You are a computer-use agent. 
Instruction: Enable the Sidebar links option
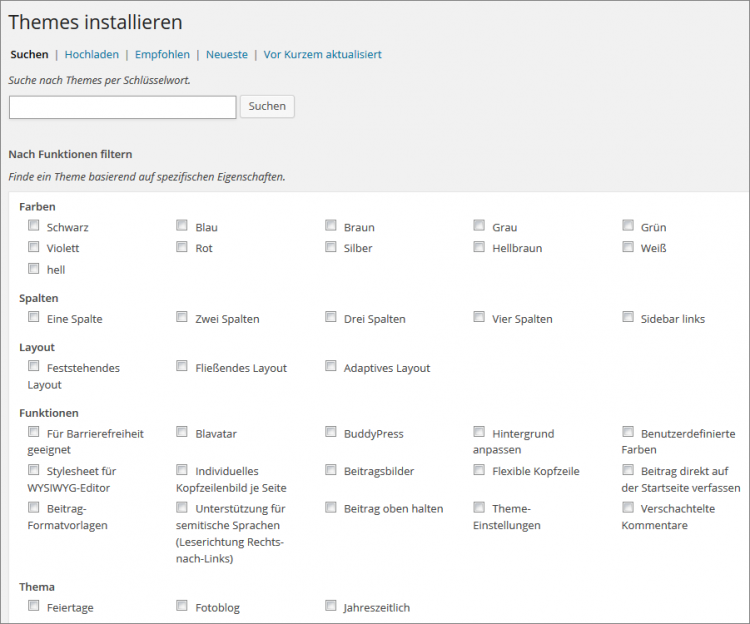[x=628, y=318]
